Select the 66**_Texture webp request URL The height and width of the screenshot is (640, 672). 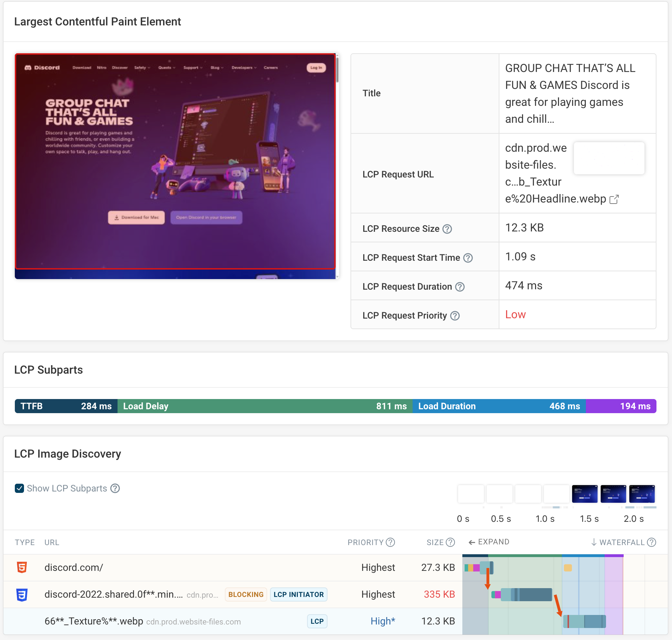coord(94,621)
